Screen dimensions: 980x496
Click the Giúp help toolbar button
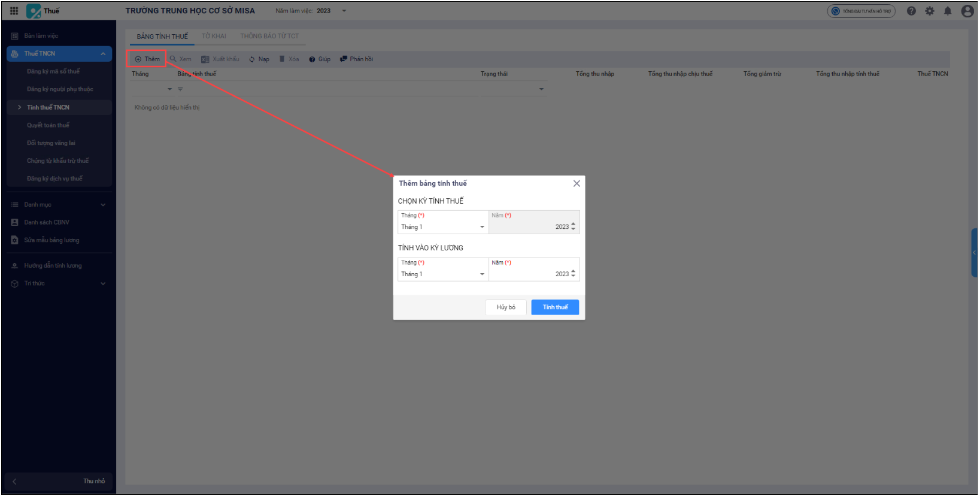pos(320,59)
